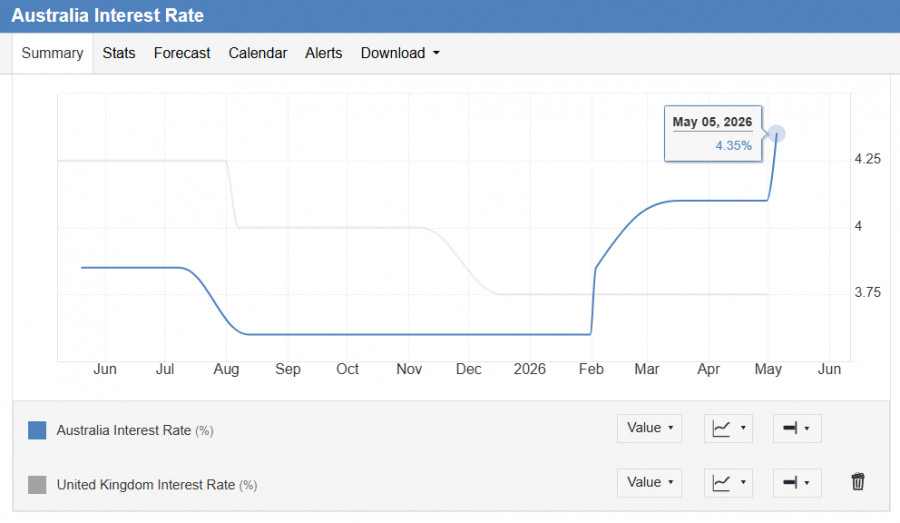Click the Australia Interest Rate page title
Image resolution: width=900 pixels, height=523 pixels.
click(107, 16)
